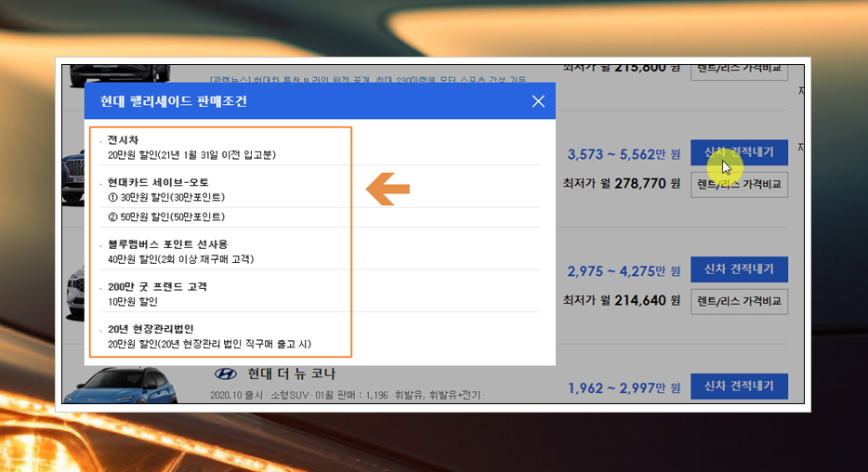The image size is (868, 472).
Task: Click 40만원 할인(2회 이상 재구매 고객) text
Action: click(x=180, y=259)
